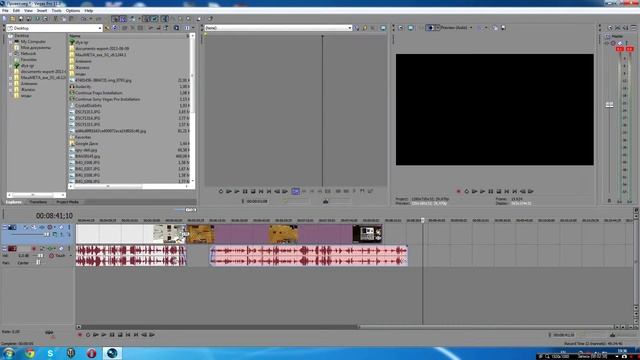640x360 pixels.
Task: Click Stop under video preview
Action: tap(499, 191)
